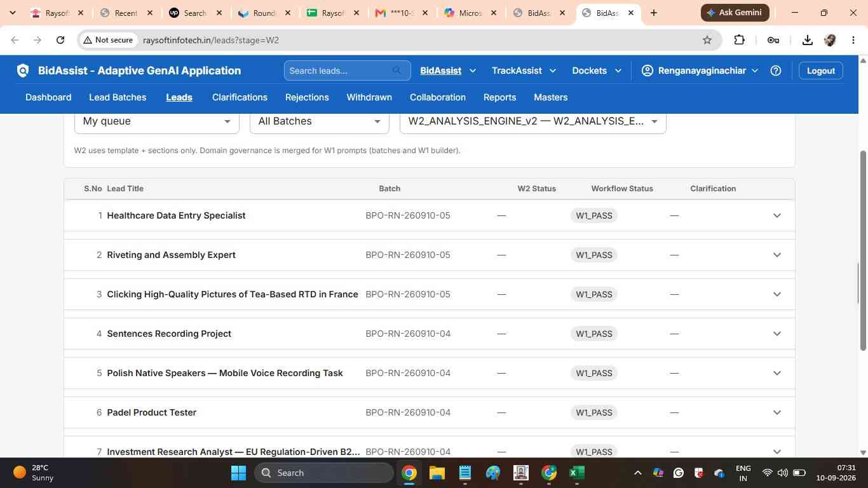Click the BidAssist shield logo icon
868x488 pixels.
pos(23,71)
